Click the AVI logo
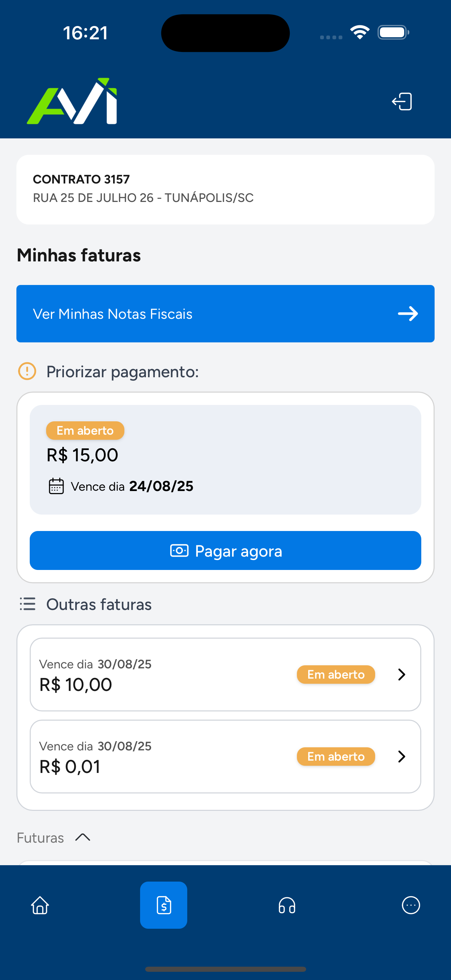Image resolution: width=451 pixels, height=980 pixels. (x=72, y=101)
